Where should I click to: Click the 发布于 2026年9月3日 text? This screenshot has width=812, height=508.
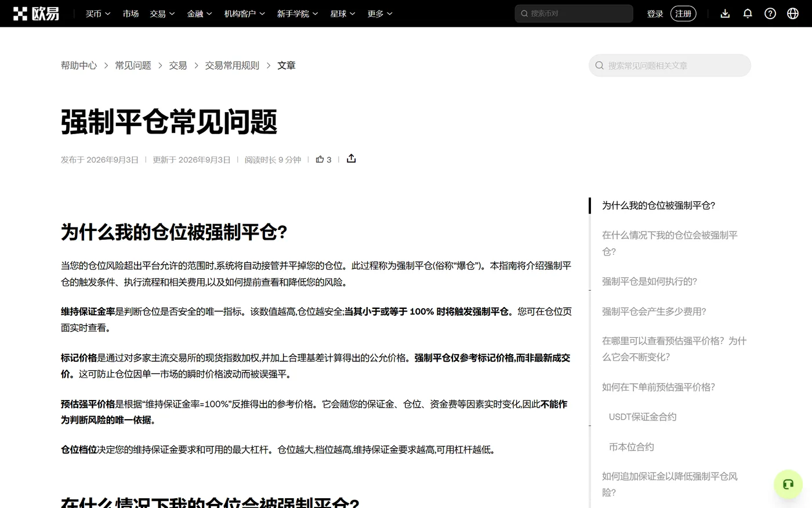[x=100, y=160]
